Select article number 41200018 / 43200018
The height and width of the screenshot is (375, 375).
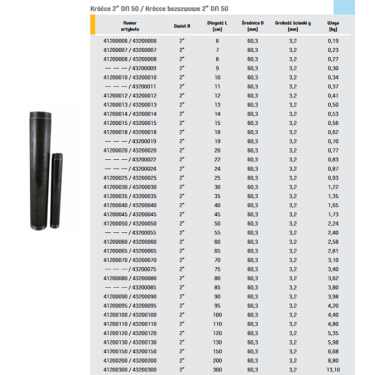[x=130, y=132]
